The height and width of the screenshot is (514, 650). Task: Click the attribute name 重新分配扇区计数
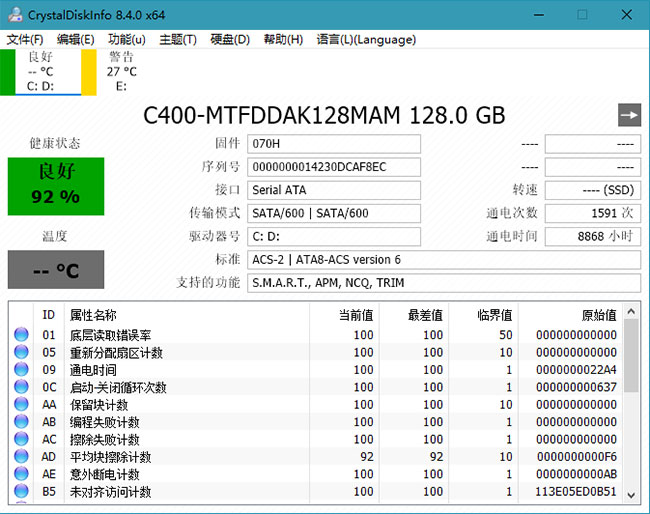[116, 352]
